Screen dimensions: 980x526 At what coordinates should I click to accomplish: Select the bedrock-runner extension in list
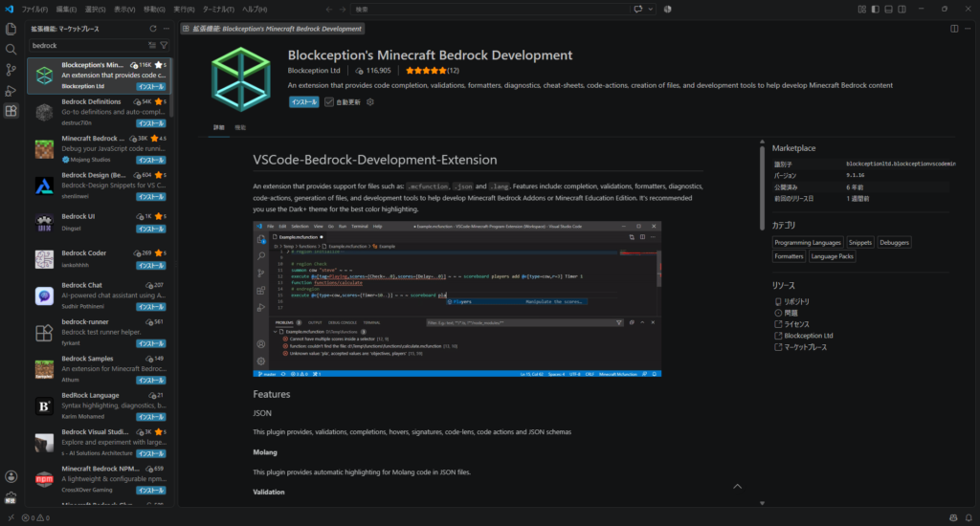coord(99,333)
